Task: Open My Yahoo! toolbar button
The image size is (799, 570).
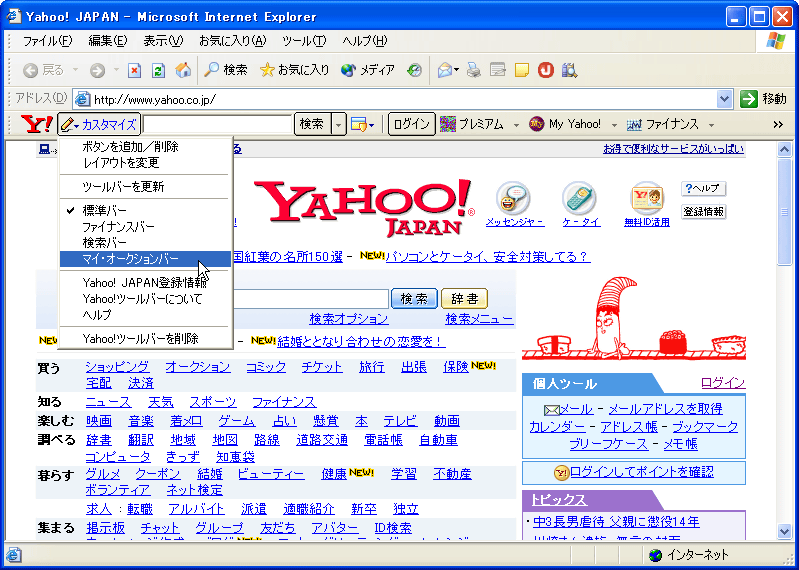Action: pos(565,124)
